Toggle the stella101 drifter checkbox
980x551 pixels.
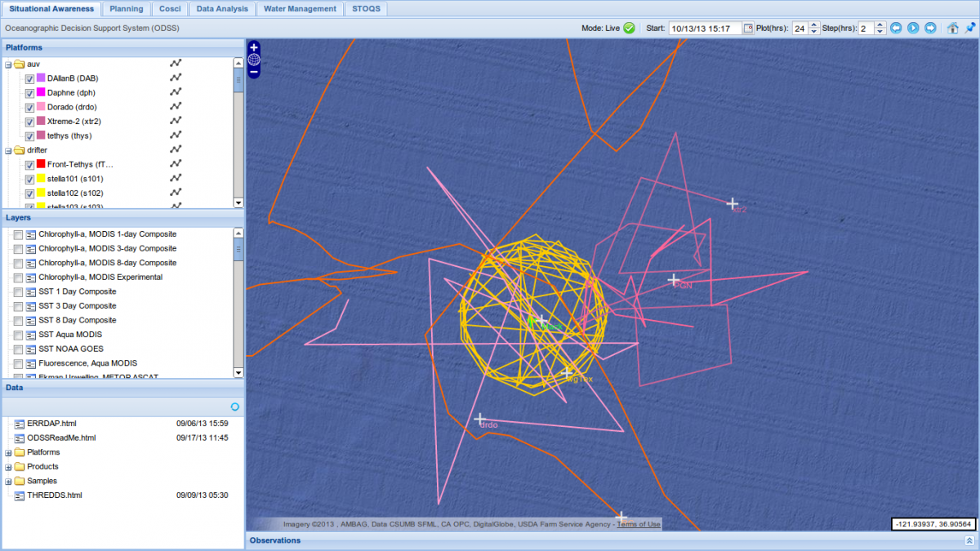click(30, 179)
